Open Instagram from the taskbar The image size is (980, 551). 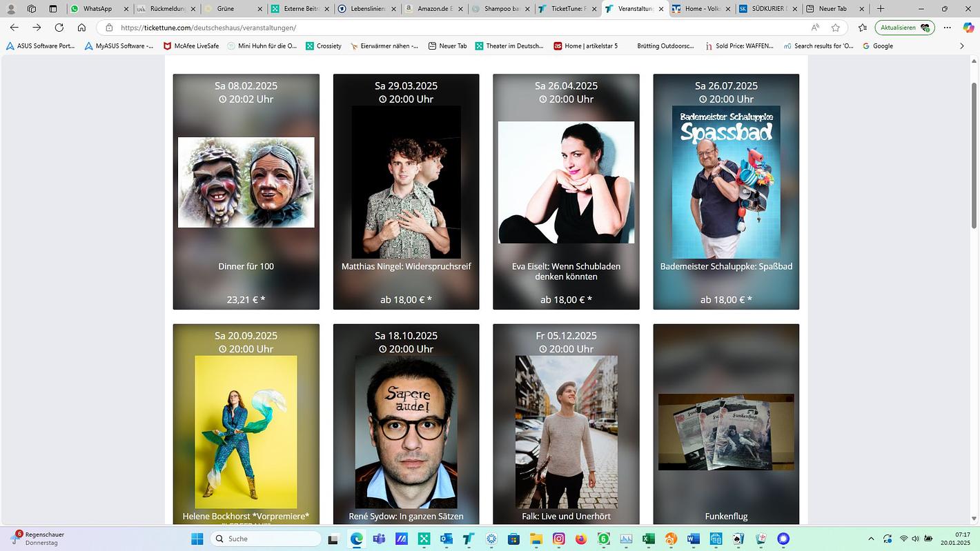pos(559,539)
